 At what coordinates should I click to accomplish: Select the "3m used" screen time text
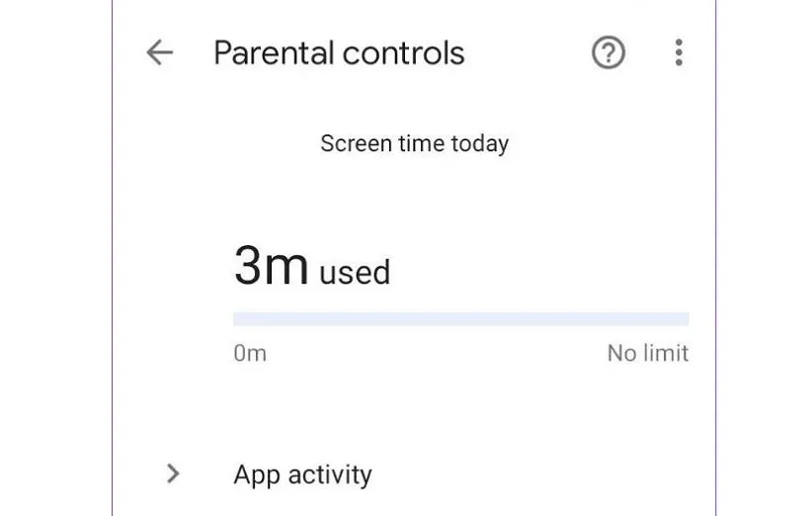coord(312,268)
